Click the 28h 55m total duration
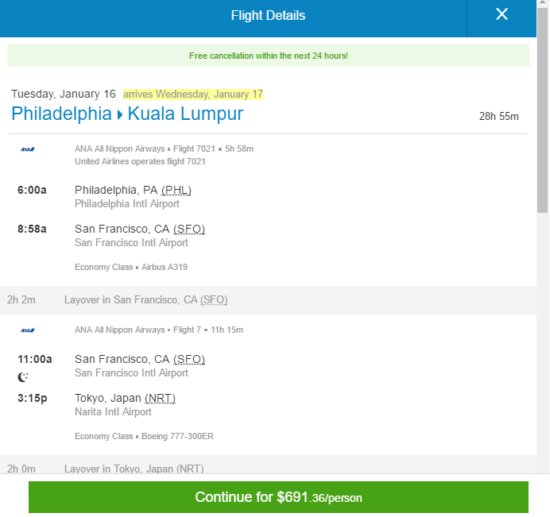The image size is (550, 517). tap(499, 116)
